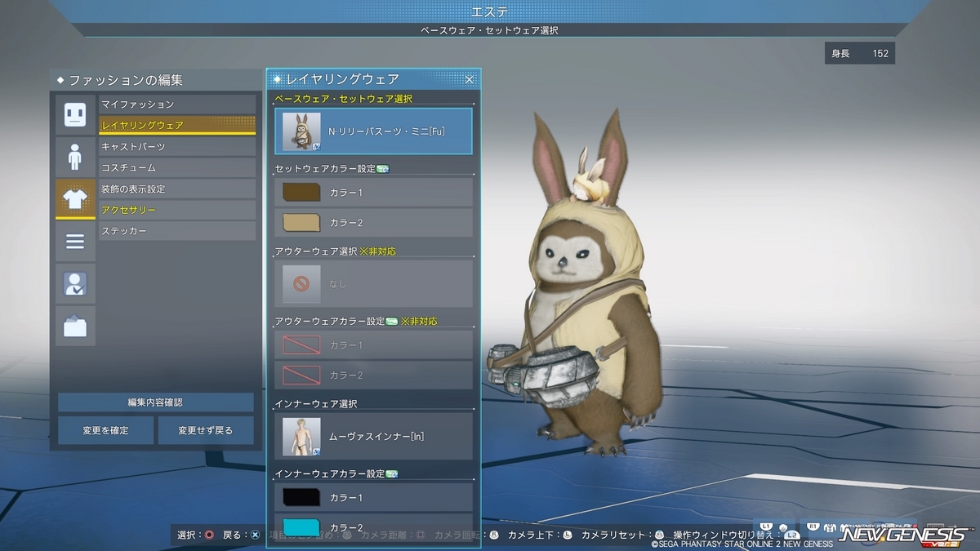980x551 pixels.
Task: Open コスチューム menu entry
Action: [x=177, y=167]
